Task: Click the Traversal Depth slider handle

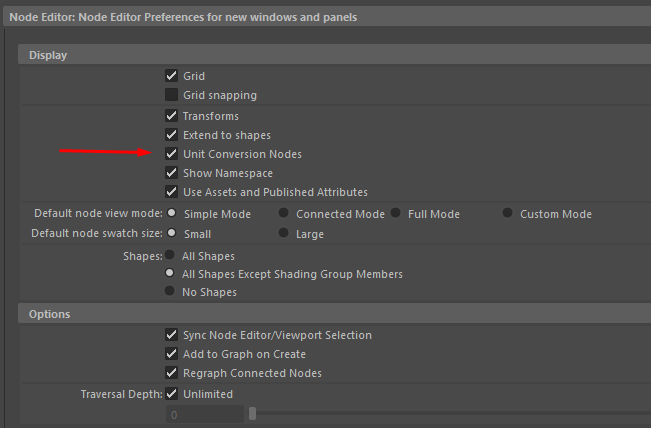Action: pyautogui.click(x=252, y=413)
